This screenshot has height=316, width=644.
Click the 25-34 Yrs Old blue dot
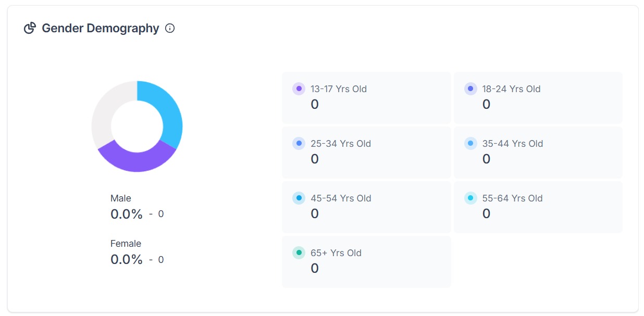[299, 144]
